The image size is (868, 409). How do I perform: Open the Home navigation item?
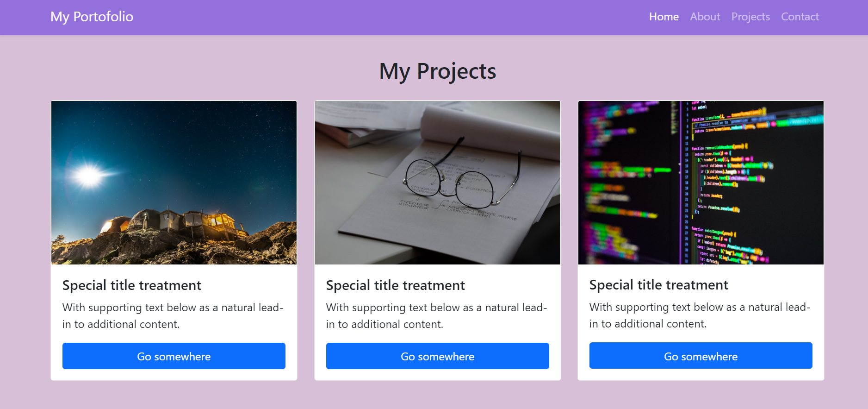pyautogui.click(x=663, y=17)
